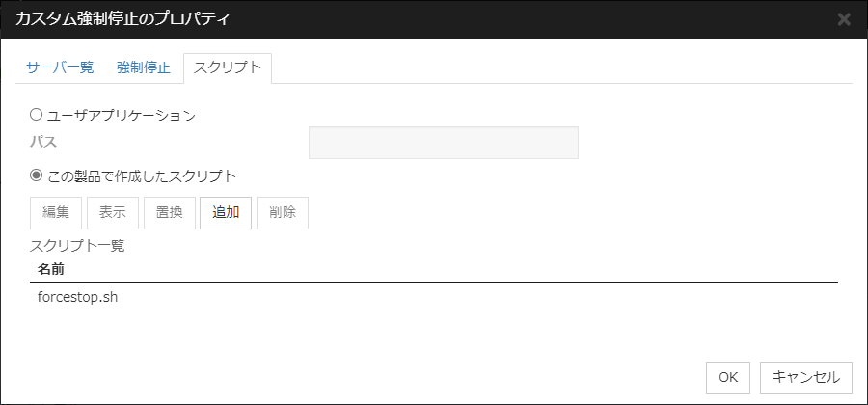Select forcestop.sh in the script list

(x=77, y=297)
